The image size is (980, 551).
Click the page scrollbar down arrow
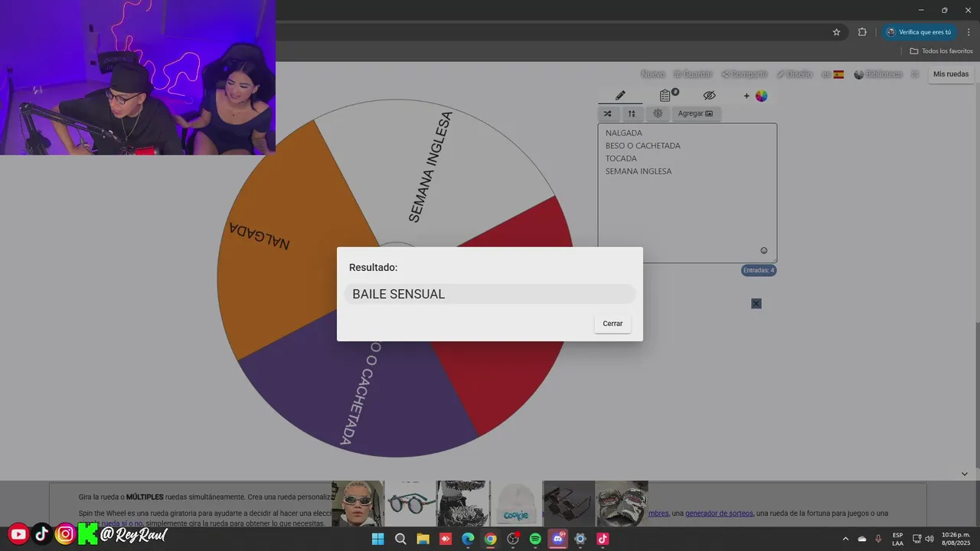[x=964, y=474]
